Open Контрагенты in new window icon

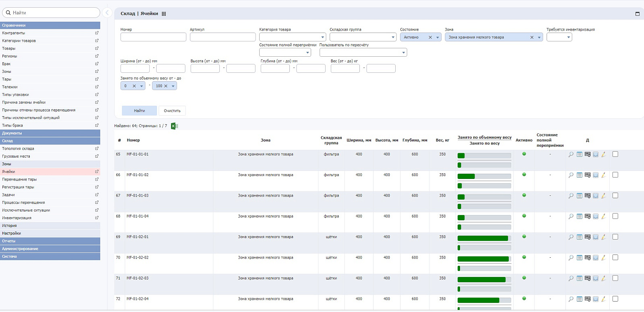[97, 33]
